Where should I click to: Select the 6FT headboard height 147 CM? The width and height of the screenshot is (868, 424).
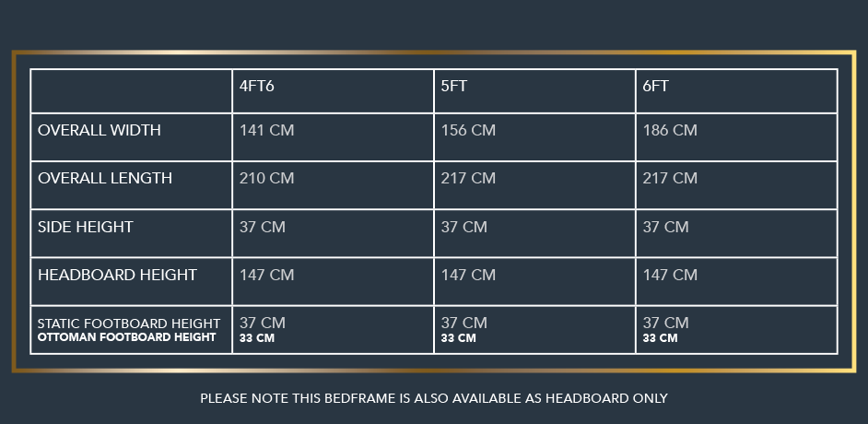(670, 275)
